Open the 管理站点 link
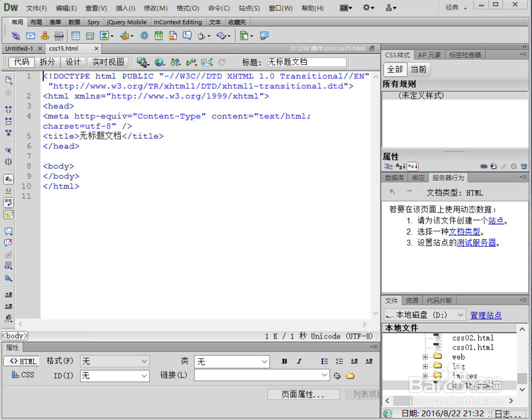This screenshot has height=420, width=532. coord(486,315)
